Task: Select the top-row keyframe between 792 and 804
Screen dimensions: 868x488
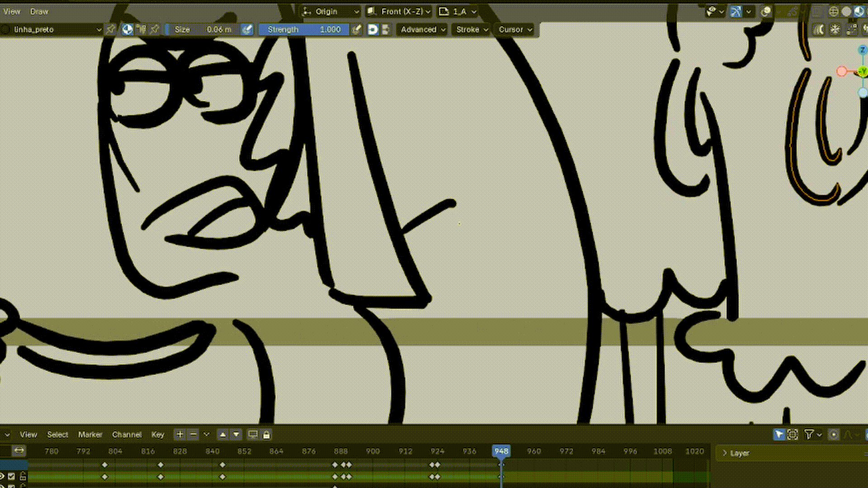Action: pyautogui.click(x=104, y=465)
